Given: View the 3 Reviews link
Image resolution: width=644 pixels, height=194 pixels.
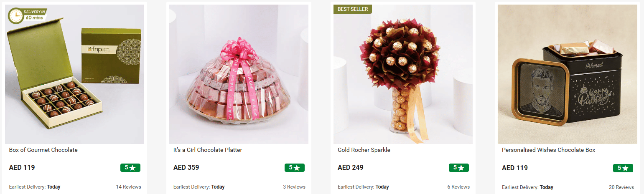Looking at the screenshot, I should (x=294, y=187).
